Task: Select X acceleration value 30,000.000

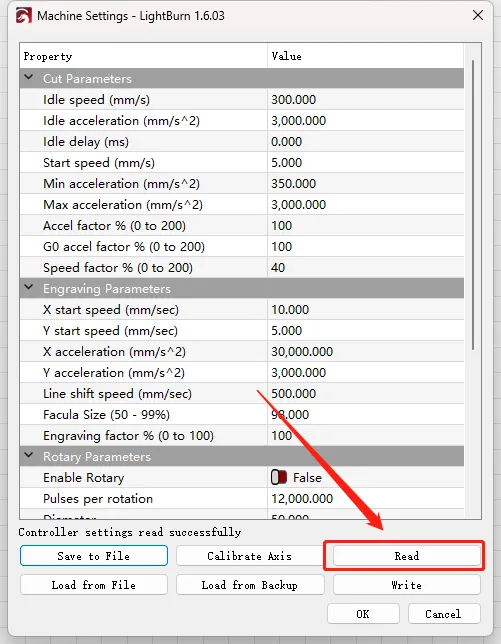Action: [x=366, y=351]
